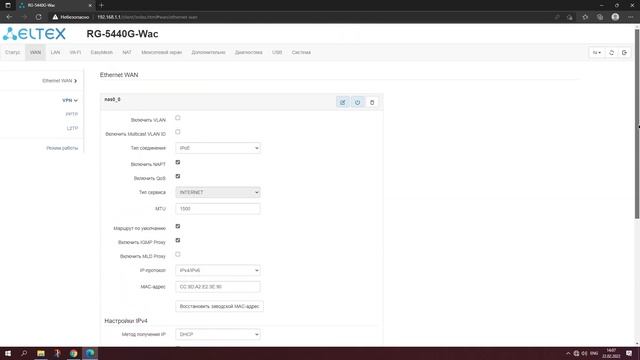This screenshot has width=640, height=360.
Task: Click the trash delete icon for nas0_0
Action: [x=372, y=102]
